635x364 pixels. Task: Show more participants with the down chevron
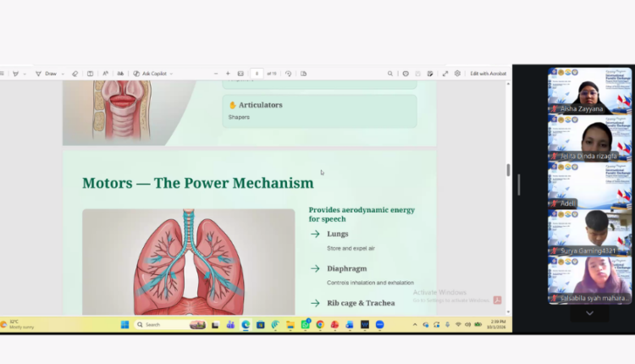coord(589,313)
